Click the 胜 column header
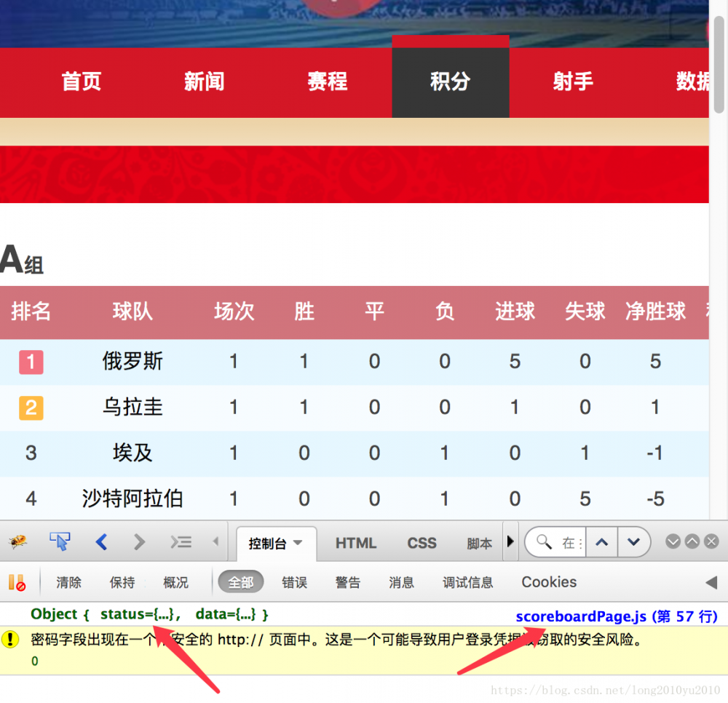The width and height of the screenshot is (728, 703). tap(304, 311)
